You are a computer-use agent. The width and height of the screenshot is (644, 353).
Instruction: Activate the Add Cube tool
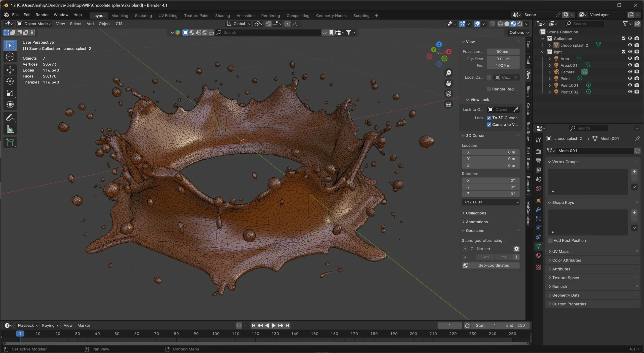(x=10, y=142)
